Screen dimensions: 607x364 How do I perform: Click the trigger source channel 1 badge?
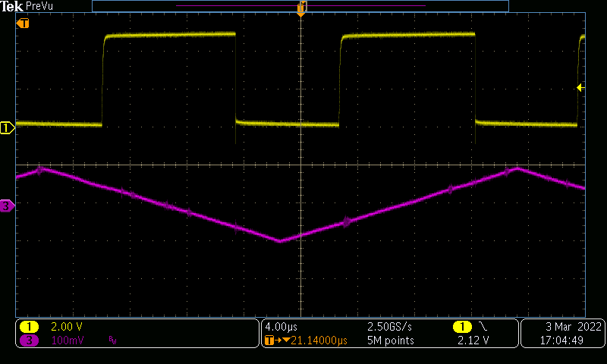click(x=462, y=327)
